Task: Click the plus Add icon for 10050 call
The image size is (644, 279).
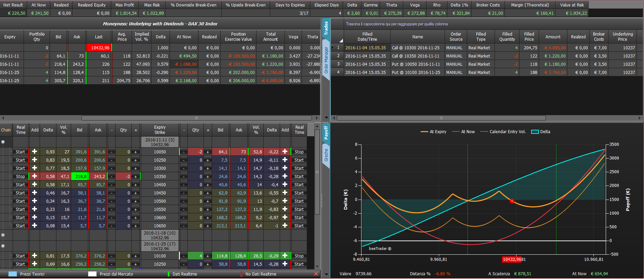Action: 35,152
